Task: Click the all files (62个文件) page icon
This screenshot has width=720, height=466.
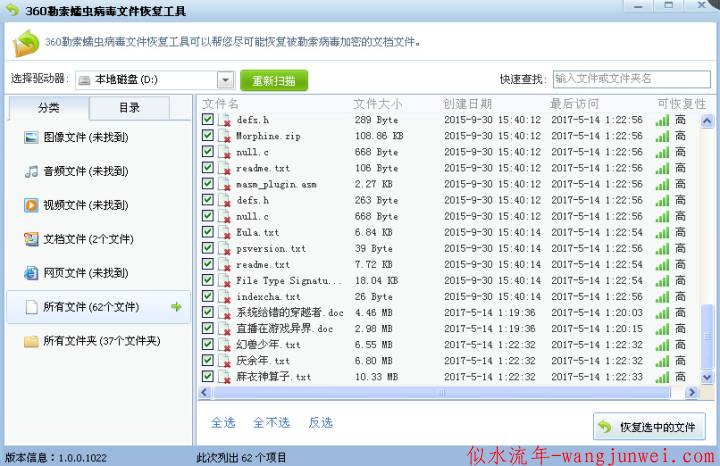Action: pos(31,307)
